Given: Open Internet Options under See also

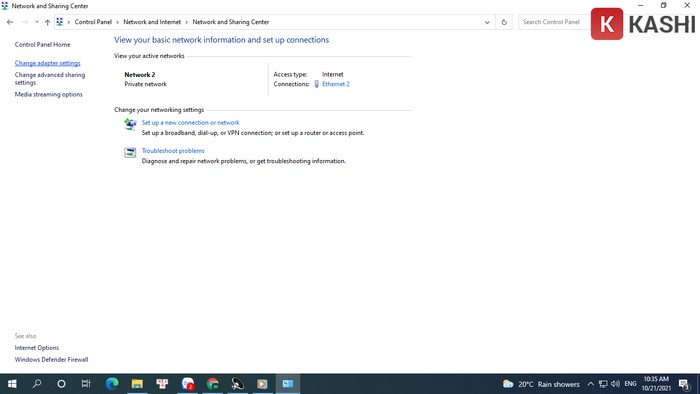Looking at the screenshot, I should pyautogui.click(x=37, y=348).
